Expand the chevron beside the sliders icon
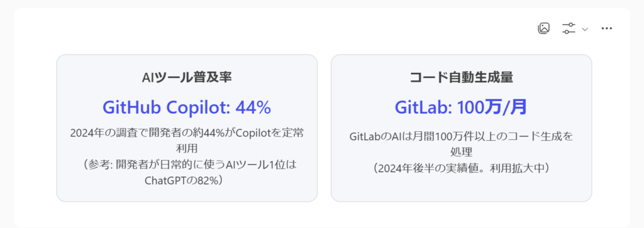This screenshot has width=644, height=228. point(586,29)
